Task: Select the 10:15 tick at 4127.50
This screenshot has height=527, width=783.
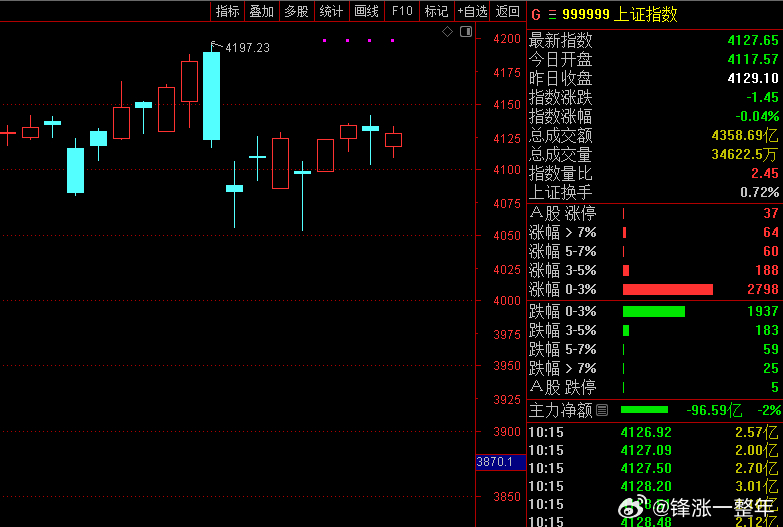Action: tap(653, 468)
